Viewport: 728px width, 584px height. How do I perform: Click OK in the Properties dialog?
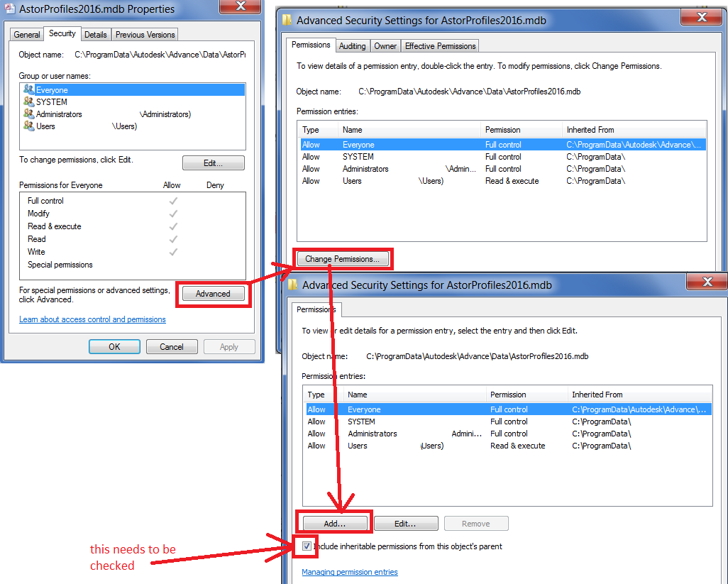click(x=114, y=347)
